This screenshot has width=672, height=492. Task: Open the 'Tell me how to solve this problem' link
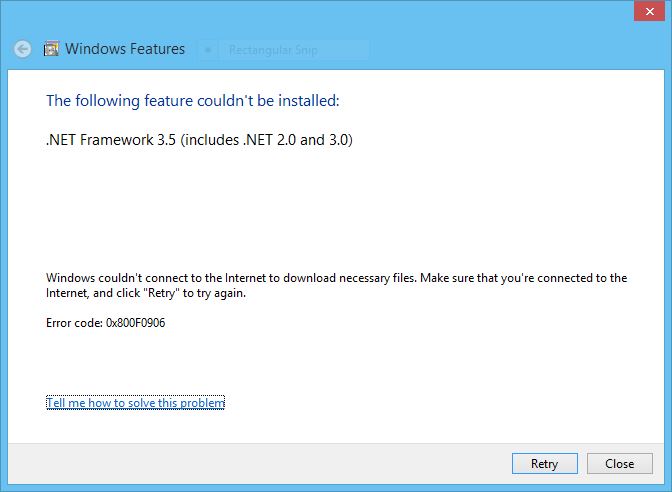pos(135,403)
